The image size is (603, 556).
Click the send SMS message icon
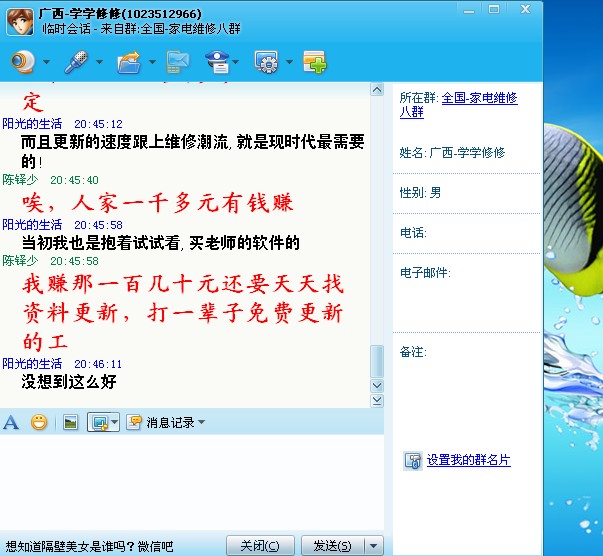point(178,62)
